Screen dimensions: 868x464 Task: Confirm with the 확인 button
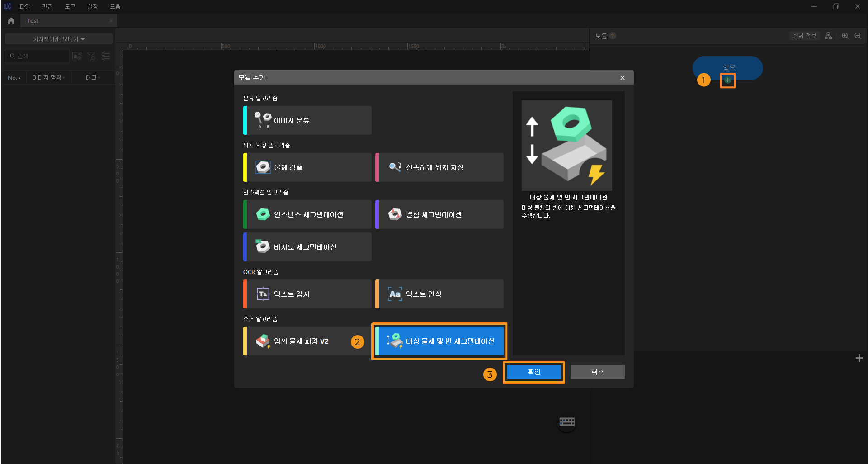point(534,372)
